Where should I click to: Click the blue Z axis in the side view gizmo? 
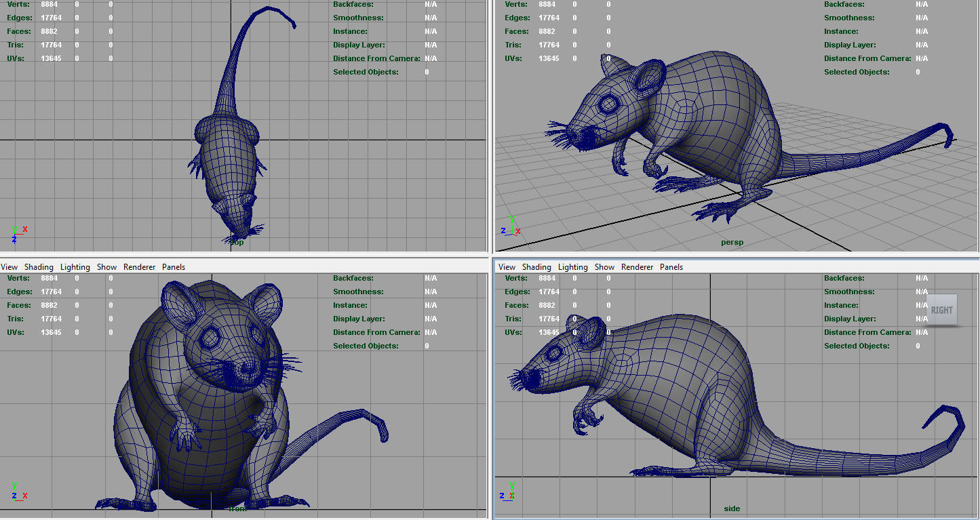[502, 496]
